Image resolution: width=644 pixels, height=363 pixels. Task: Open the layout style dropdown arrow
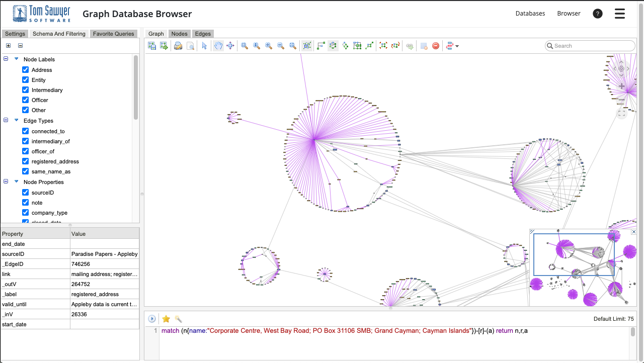coord(458,46)
